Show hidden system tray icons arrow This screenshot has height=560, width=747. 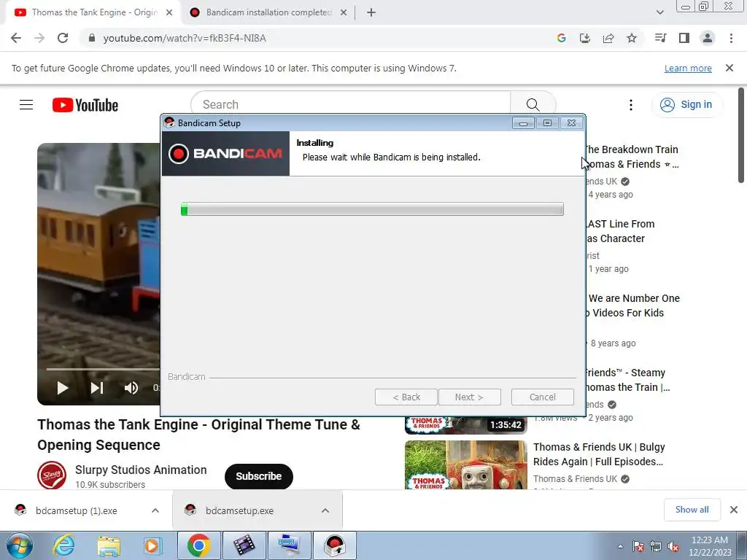point(620,546)
